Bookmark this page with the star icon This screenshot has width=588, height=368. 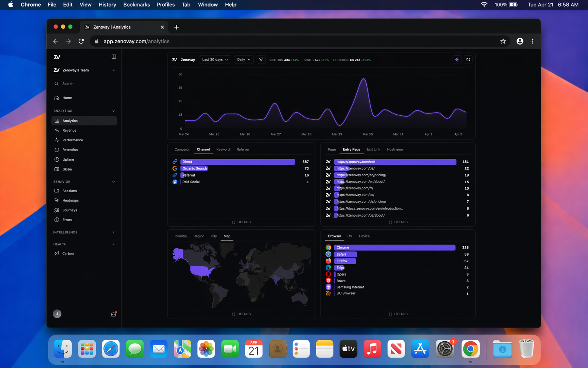503,41
